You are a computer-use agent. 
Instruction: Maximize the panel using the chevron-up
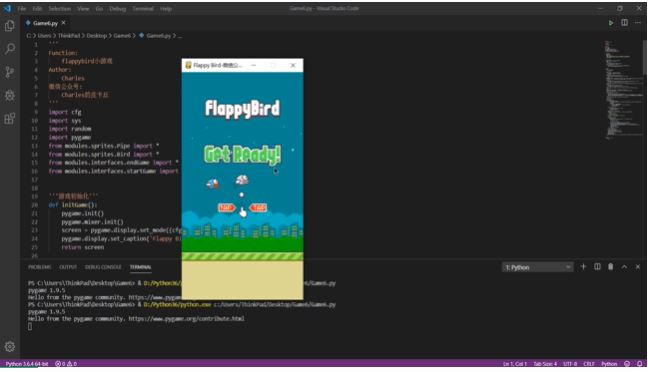tap(624, 267)
